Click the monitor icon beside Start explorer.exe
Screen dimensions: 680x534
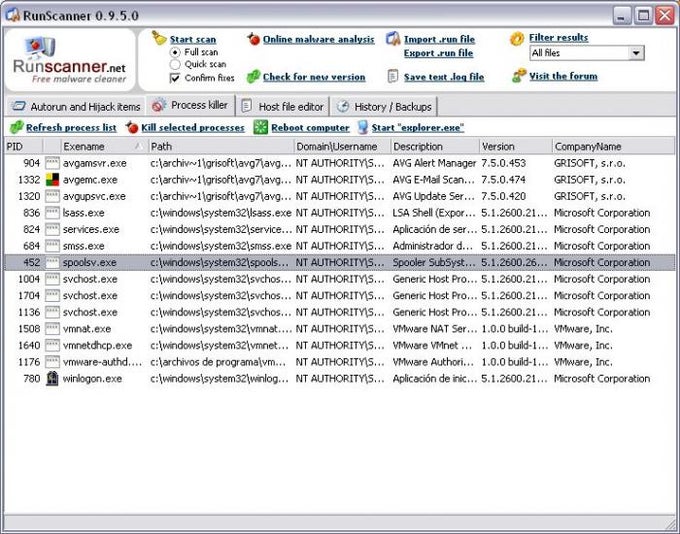pos(362,128)
